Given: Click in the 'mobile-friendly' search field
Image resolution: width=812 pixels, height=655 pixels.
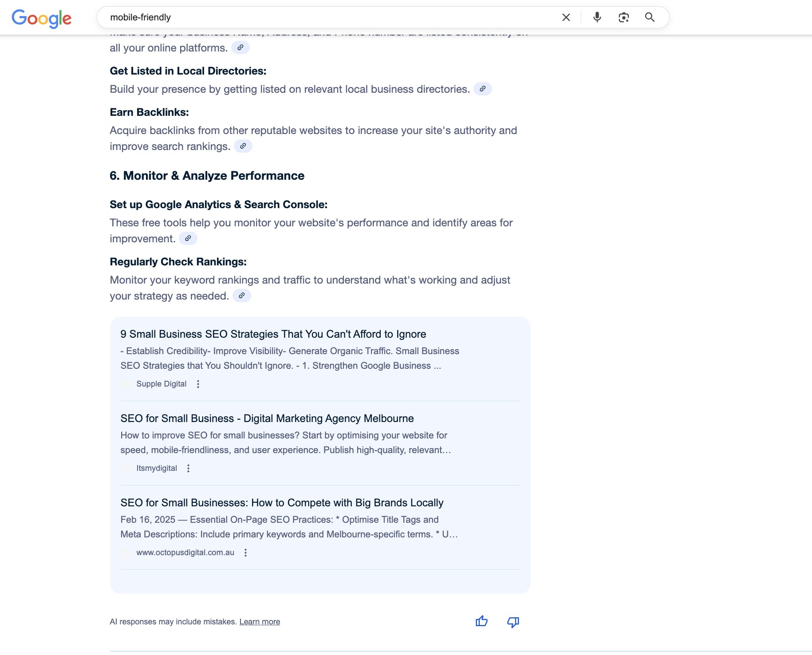Looking at the screenshot, I should (328, 17).
